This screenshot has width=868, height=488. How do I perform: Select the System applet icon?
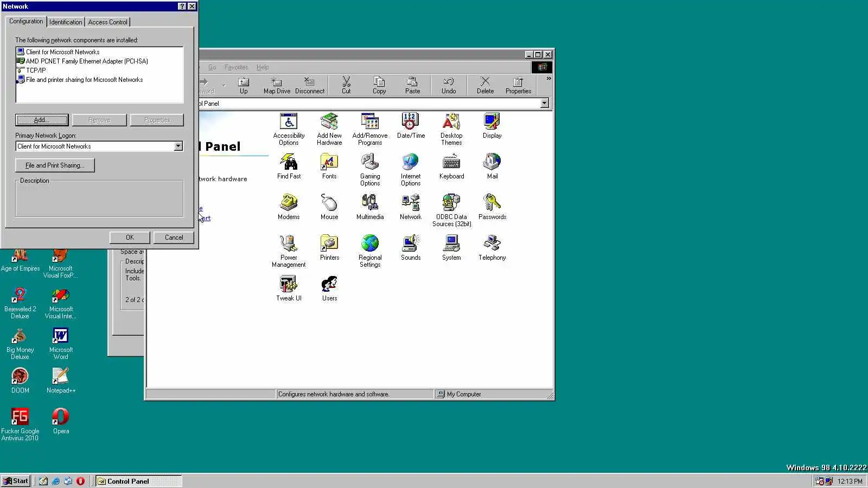click(451, 248)
